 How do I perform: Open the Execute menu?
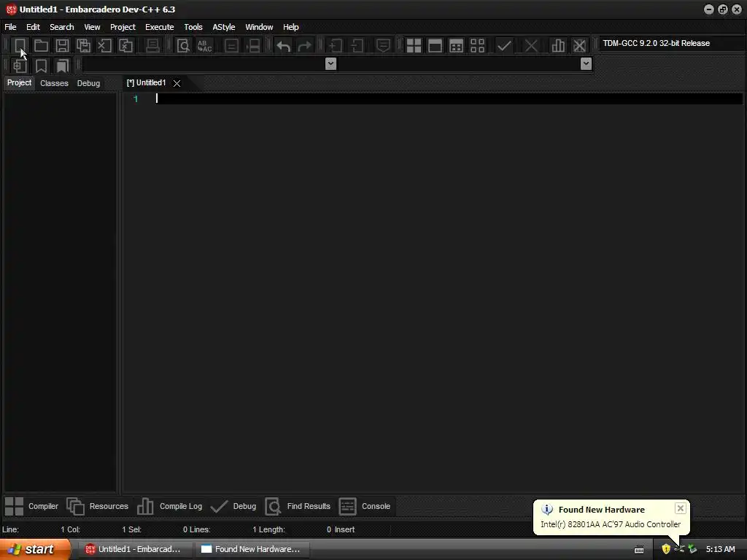(160, 27)
